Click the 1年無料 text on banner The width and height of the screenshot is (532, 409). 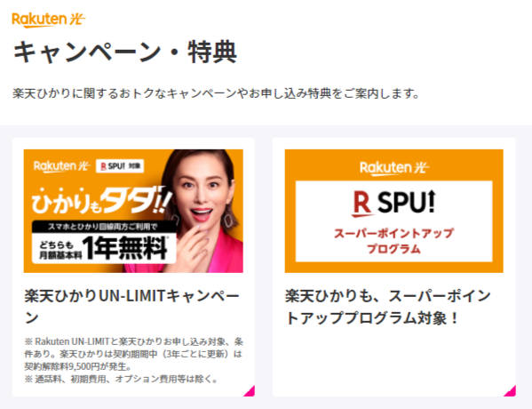[x=125, y=248]
